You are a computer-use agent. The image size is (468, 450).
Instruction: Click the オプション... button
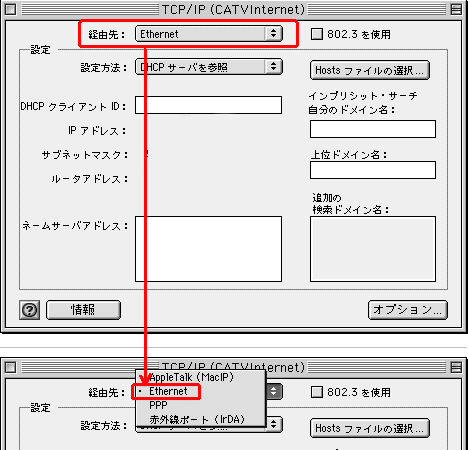click(x=408, y=310)
